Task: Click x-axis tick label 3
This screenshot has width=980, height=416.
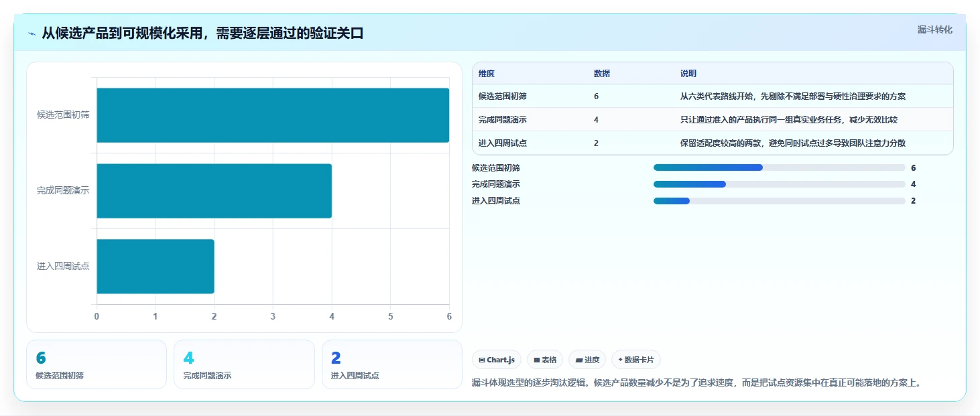Action: coord(273,316)
